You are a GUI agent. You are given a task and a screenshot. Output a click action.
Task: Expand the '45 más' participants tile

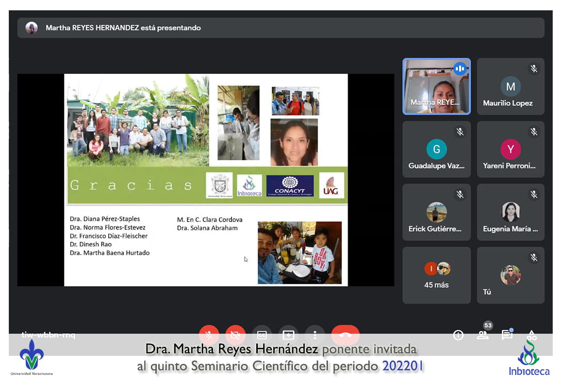coord(436,275)
